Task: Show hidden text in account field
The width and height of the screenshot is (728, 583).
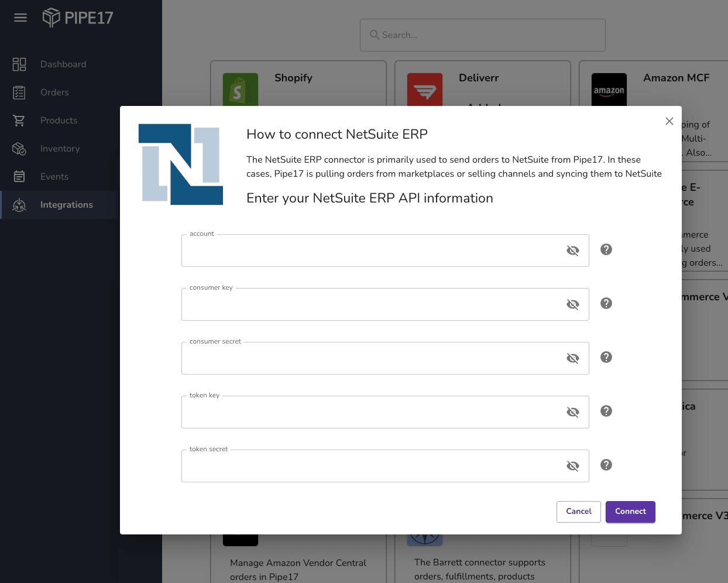Action: [573, 251]
